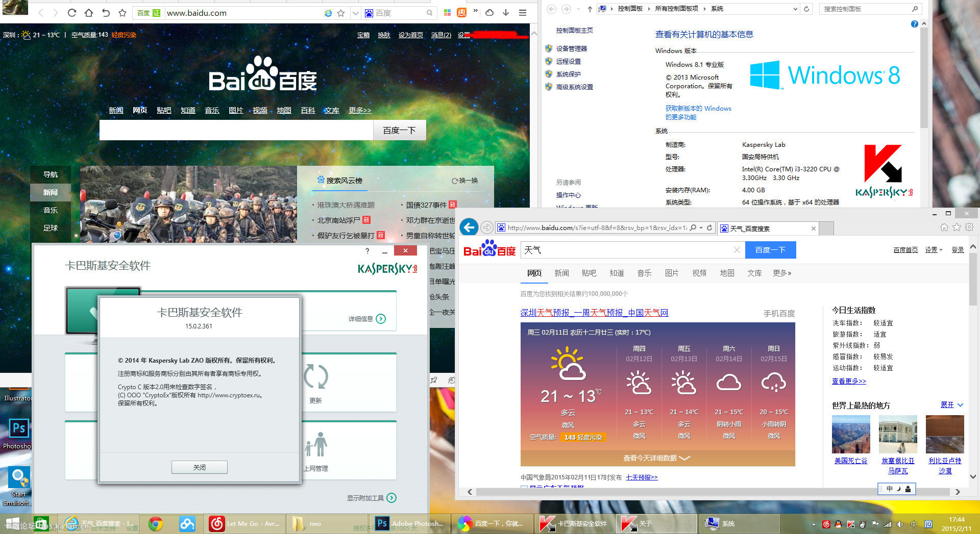This screenshot has width=980, height=534.
Task: Expand the 设置 dropdown on the Baidu results page
Action: (934, 250)
